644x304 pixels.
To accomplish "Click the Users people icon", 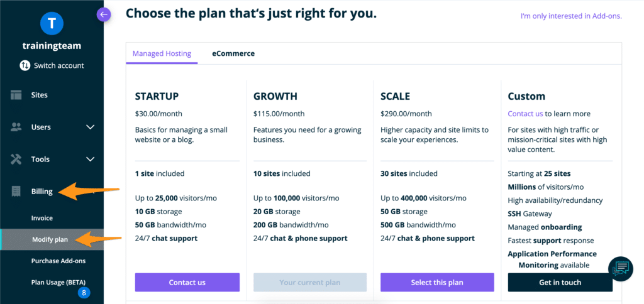I will tap(16, 127).
